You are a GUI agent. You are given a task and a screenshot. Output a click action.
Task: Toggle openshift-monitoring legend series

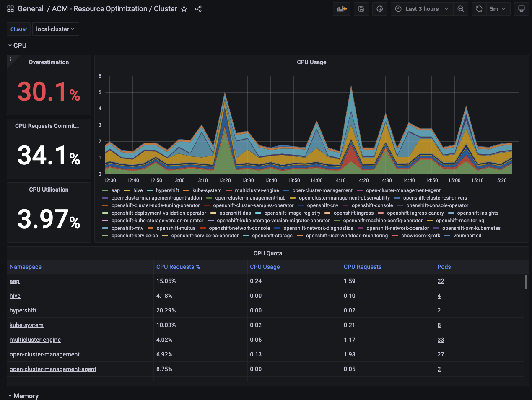(x=460, y=221)
